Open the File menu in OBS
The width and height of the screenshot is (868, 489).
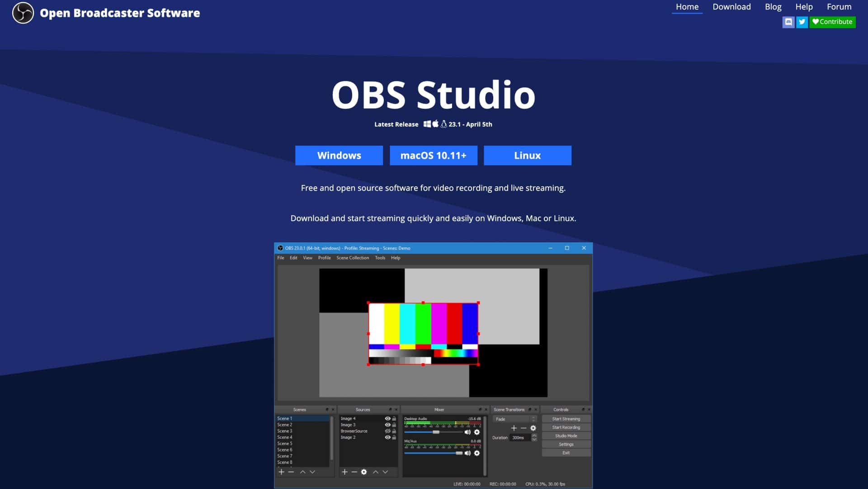click(x=281, y=258)
